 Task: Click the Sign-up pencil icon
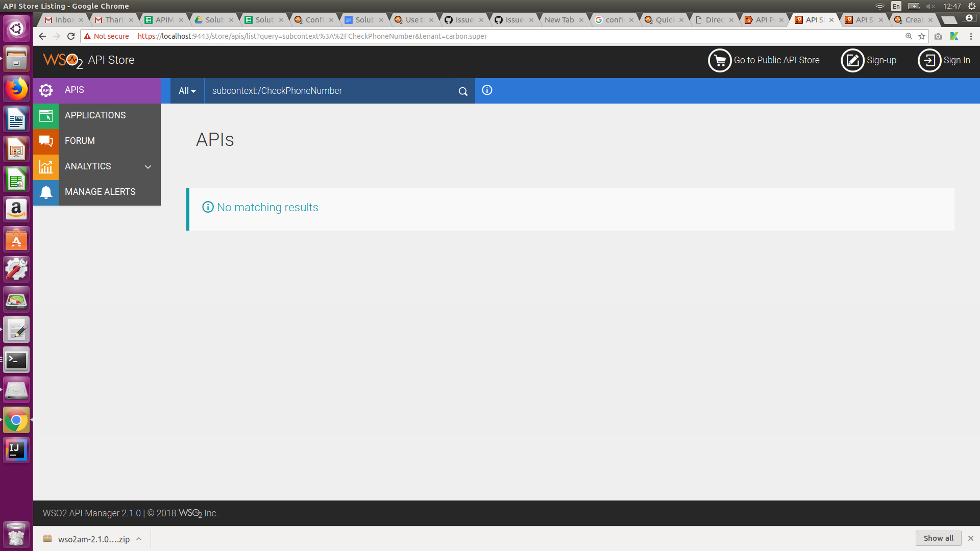tap(852, 60)
